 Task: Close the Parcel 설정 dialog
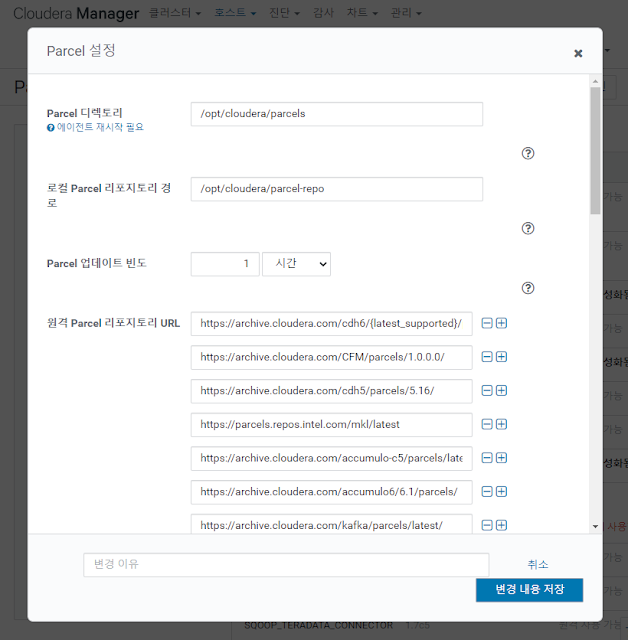(x=578, y=53)
